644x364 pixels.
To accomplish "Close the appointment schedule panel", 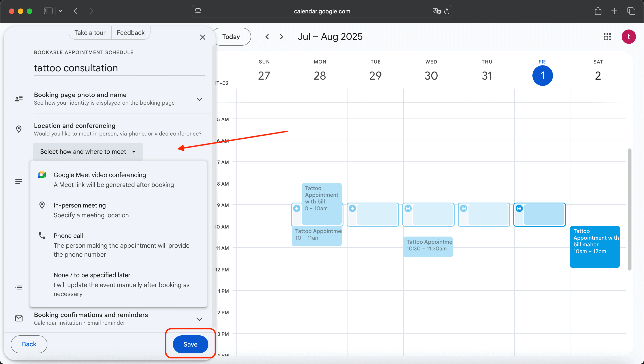I will point(203,37).
